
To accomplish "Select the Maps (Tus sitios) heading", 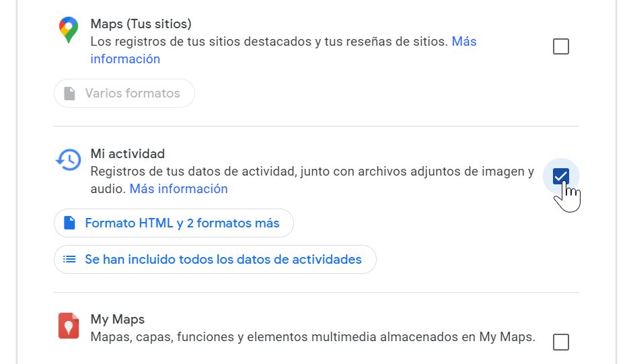I will point(141,24).
